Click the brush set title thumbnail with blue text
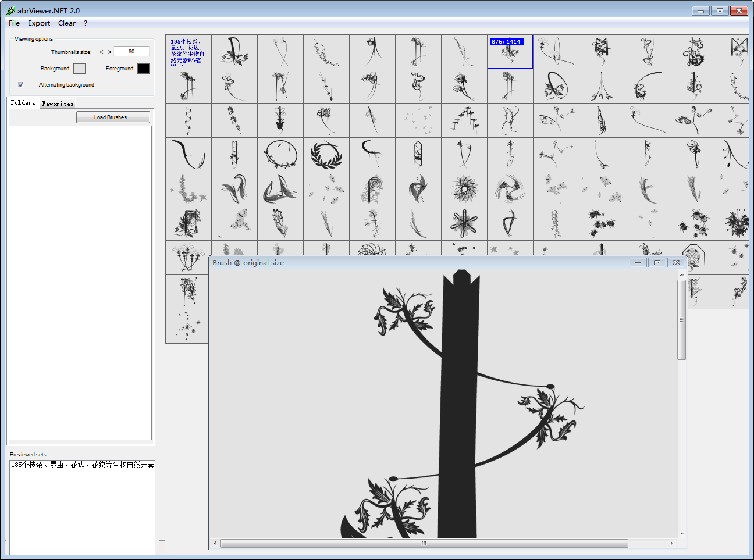The height and width of the screenshot is (560, 754). point(188,52)
